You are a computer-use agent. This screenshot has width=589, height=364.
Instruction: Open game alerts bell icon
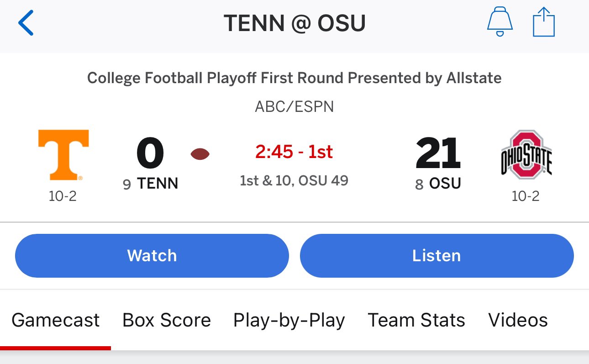pos(500,22)
